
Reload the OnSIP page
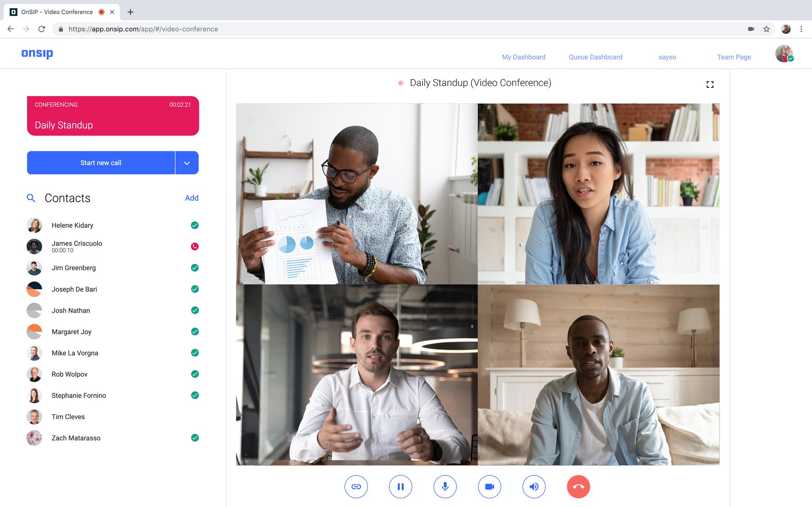42,28
